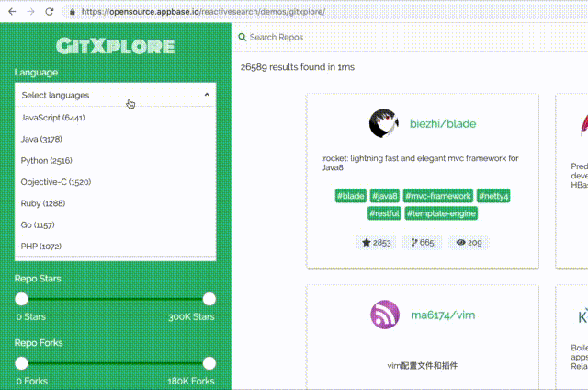Open the ma6174/vim repository link
Image resolution: width=588 pixels, height=390 pixels.
443,315
